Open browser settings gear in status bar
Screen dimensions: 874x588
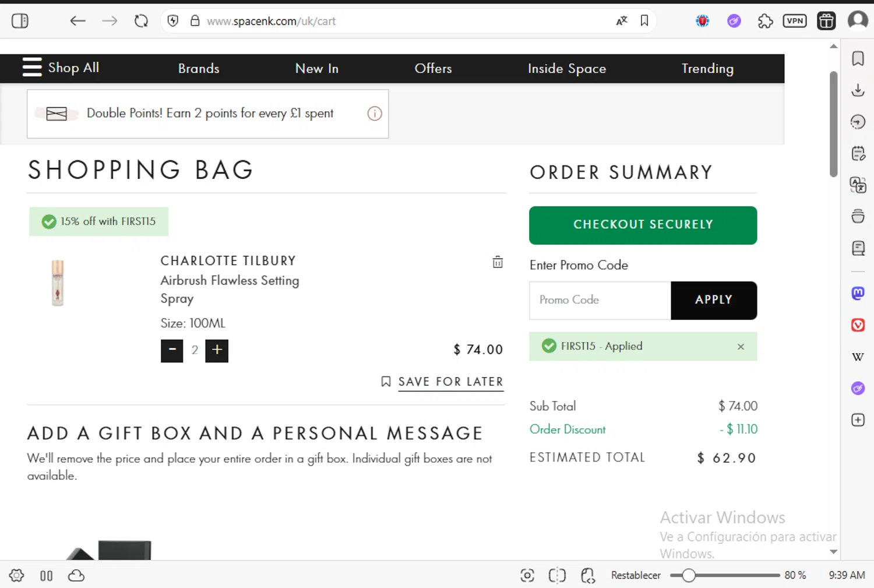(x=16, y=576)
